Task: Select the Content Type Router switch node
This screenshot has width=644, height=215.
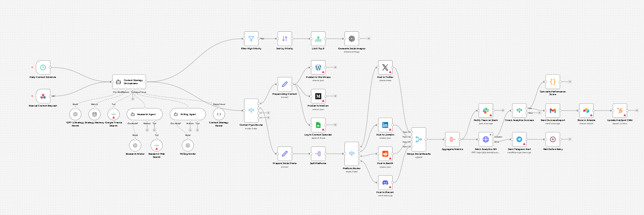Action: 251,110
